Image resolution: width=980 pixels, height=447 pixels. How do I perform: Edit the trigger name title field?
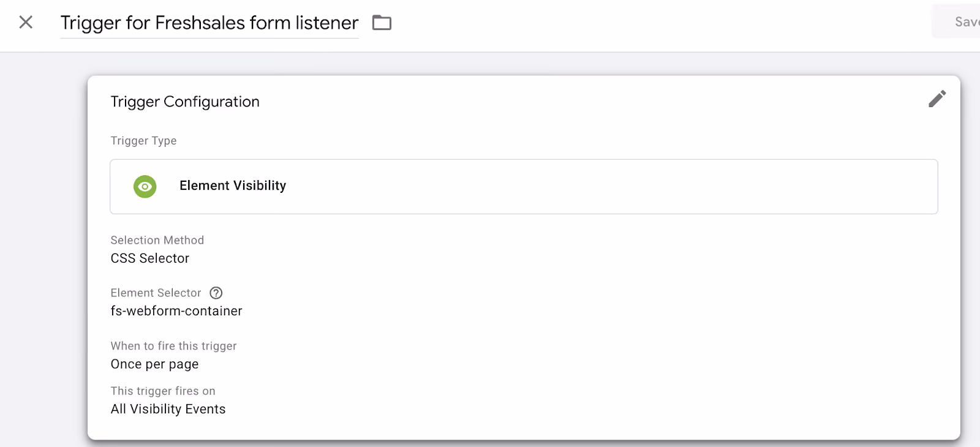(x=209, y=23)
